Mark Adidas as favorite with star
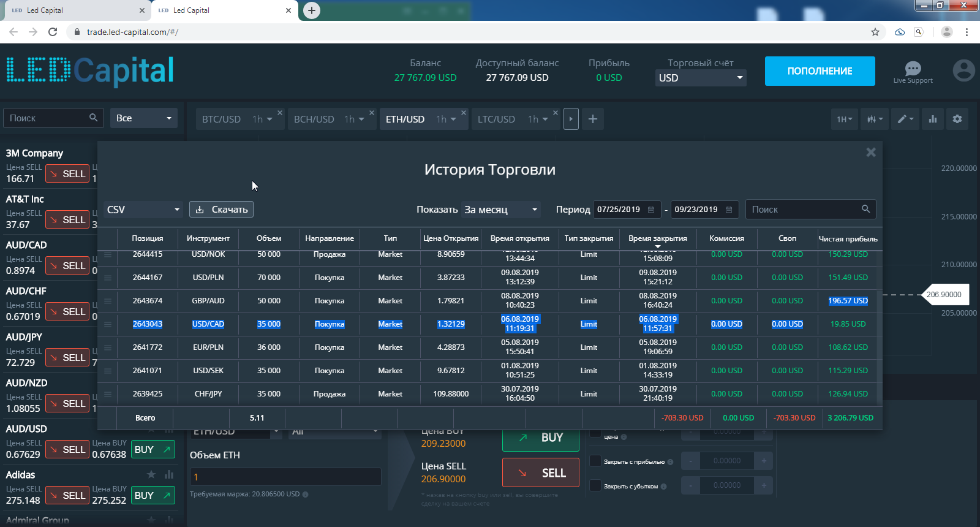This screenshot has height=527, width=980. [x=151, y=474]
